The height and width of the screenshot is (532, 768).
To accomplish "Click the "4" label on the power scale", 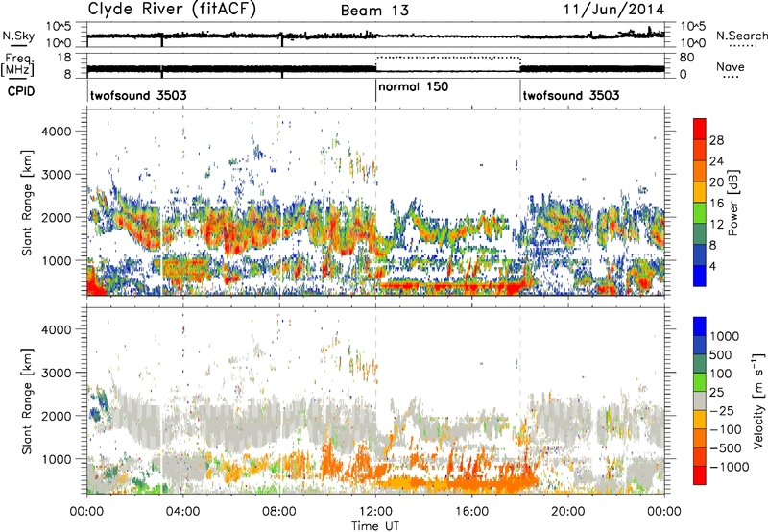I will click(713, 267).
